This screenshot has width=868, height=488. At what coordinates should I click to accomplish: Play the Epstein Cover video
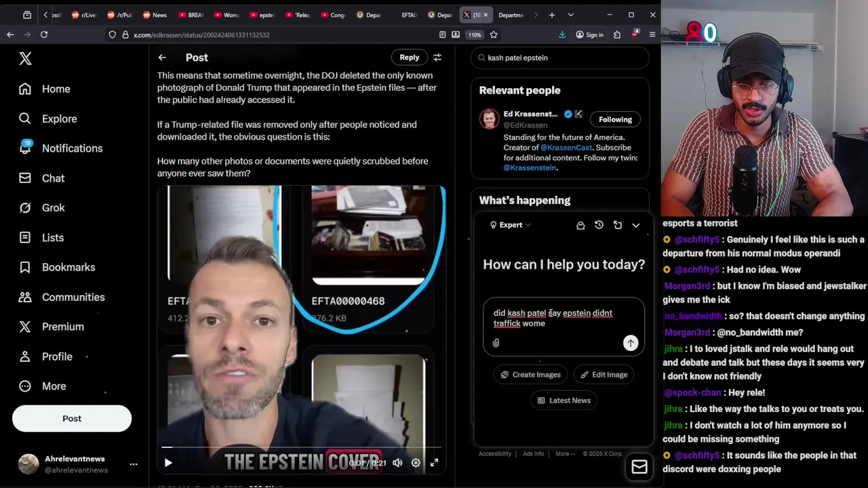(168, 463)
